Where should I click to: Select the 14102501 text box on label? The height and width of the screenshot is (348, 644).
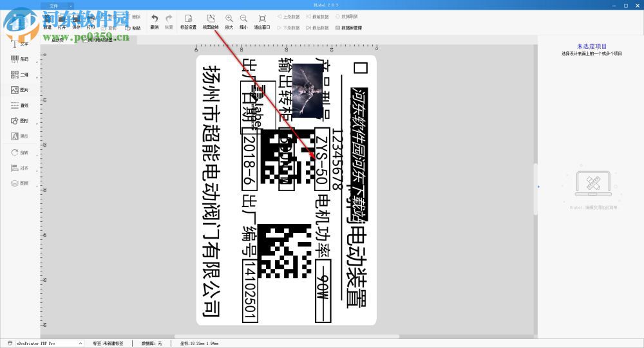click(x=250, y=291)
